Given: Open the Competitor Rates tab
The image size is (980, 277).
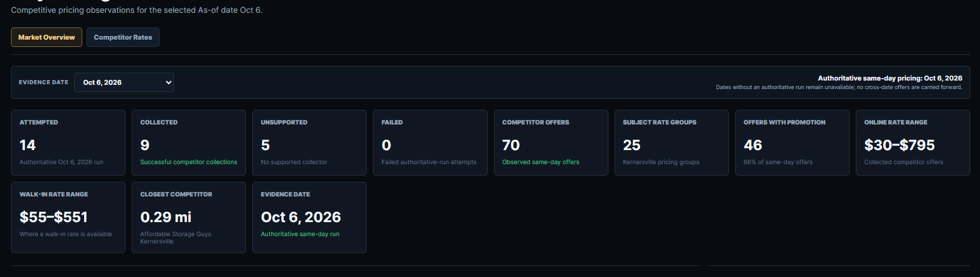Looking at the screenshot, I should tap(123, 37).
